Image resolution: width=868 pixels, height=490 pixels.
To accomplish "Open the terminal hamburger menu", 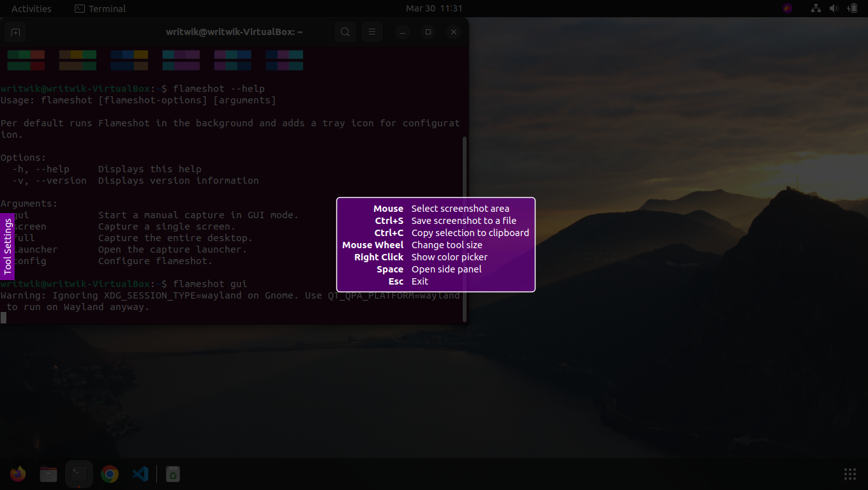I will 371,32.
